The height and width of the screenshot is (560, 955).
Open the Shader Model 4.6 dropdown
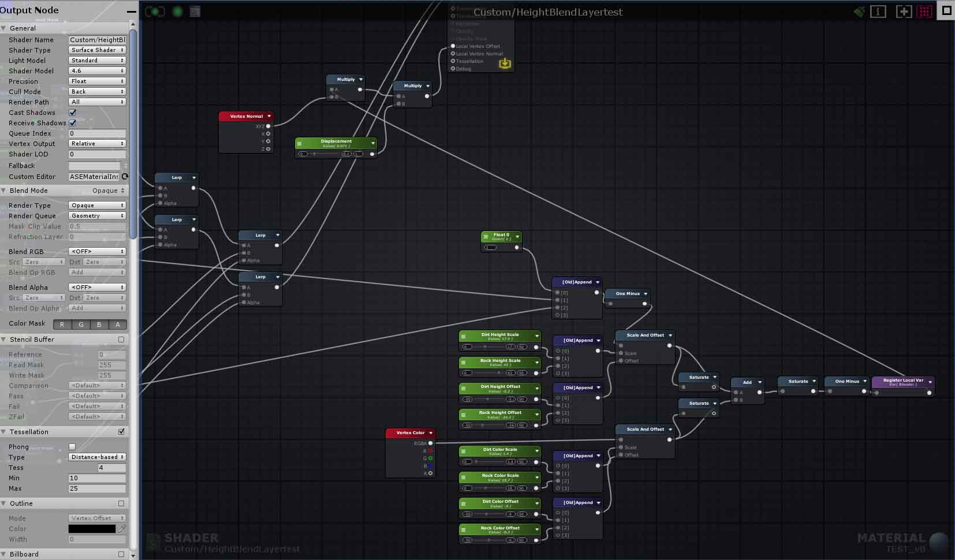click(97, 71)
